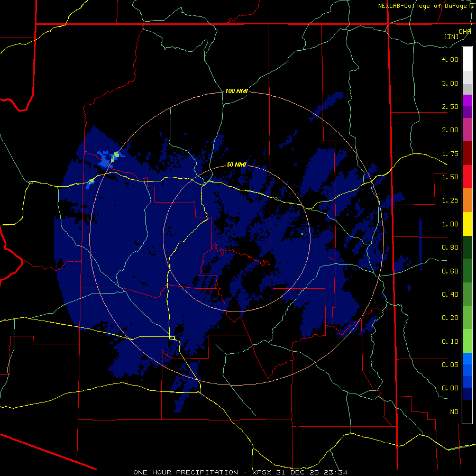This screenshot has width=476, height=476.
Task: Click the 0.40 legend value
Action: pos(450,295)
